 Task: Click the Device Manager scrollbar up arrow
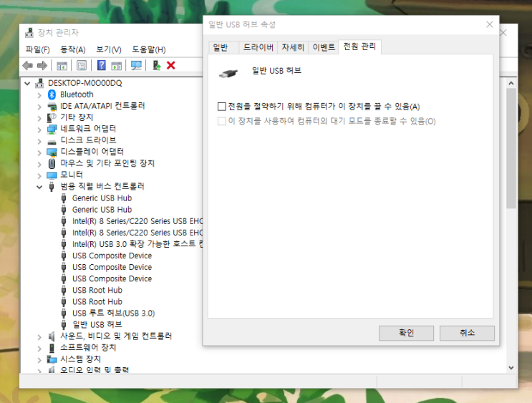pos(511,83)
